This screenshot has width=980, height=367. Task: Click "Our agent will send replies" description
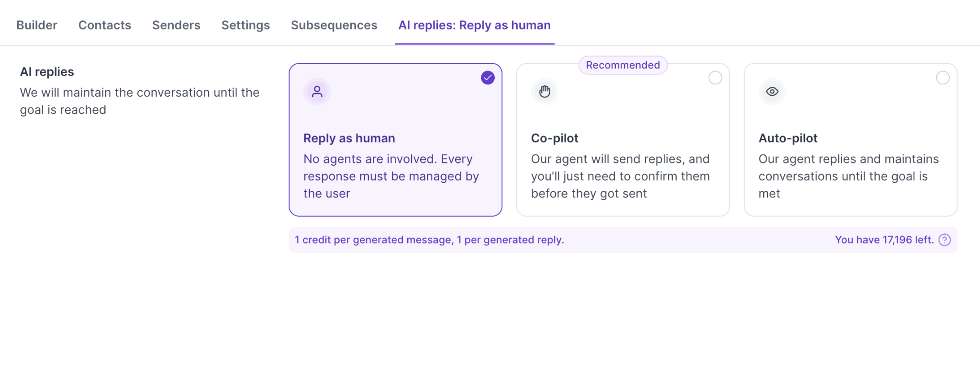point(620,176)
